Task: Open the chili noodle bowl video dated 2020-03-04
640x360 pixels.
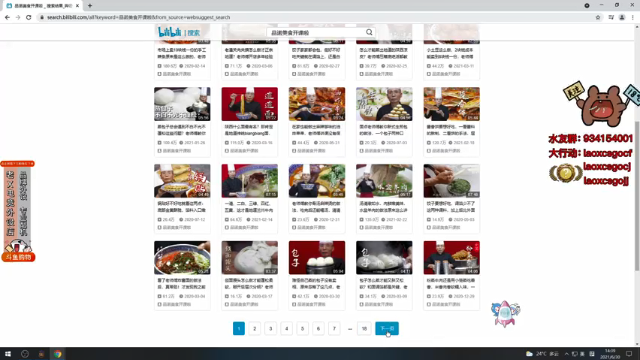Action: pyautogui.click(x=182, y=258)
